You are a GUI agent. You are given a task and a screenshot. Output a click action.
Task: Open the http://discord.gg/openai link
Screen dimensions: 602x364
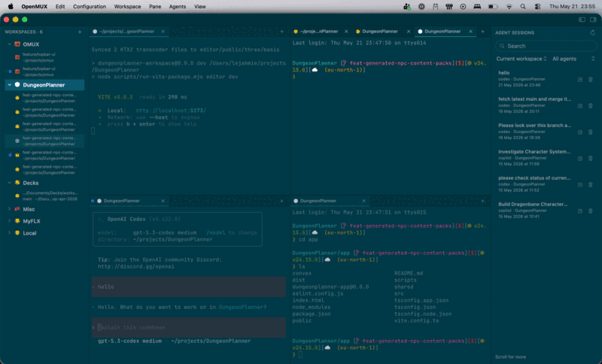point(136,266)
